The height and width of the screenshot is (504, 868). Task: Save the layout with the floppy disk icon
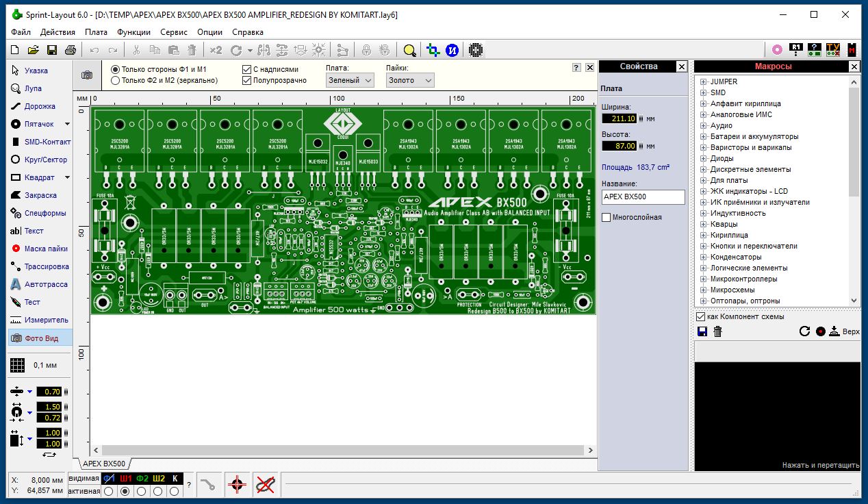point(51,50)
